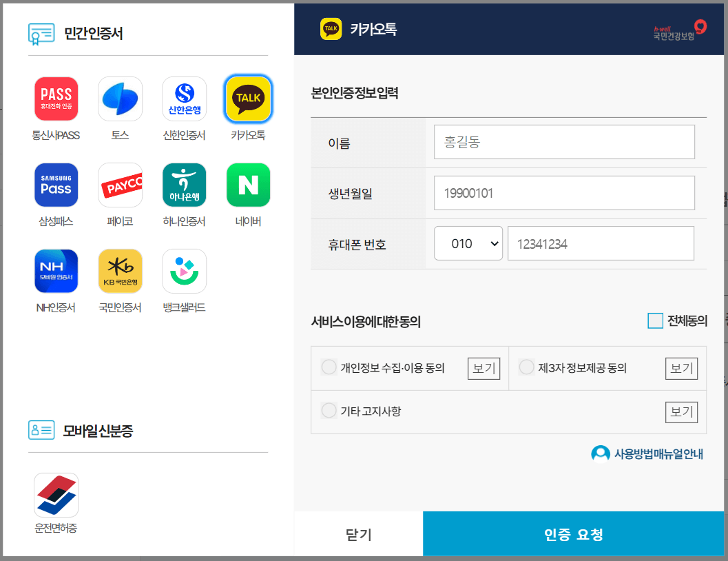Choose 네이버 certificate authentication
728x561 pixels.
[248, 185]
